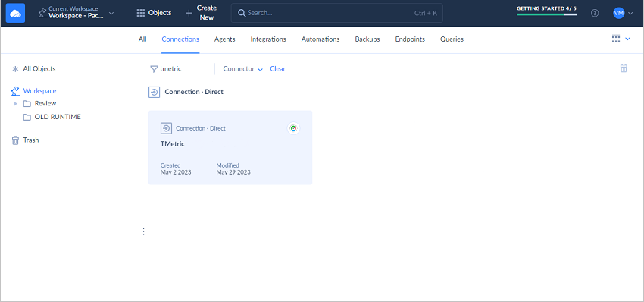Select the Connections tab
This screenshot has height=302, width=644.
pos(180,39)
